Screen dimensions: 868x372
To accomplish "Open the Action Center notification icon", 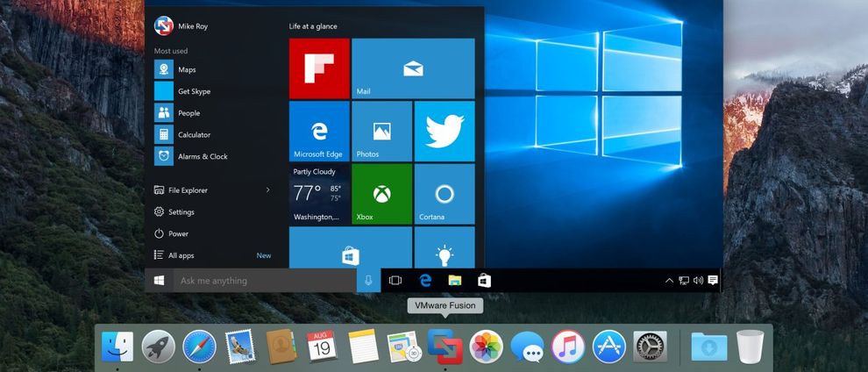I will pos(713,280).
